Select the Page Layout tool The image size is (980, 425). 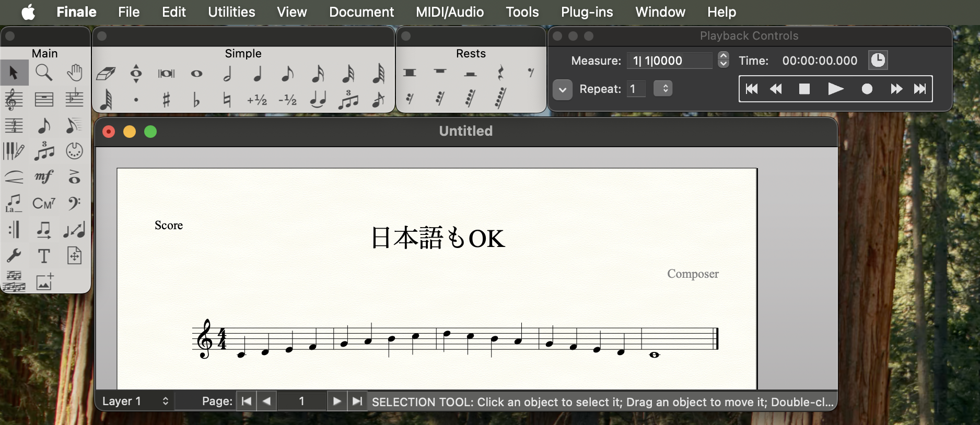pyautogui.click(x=74, y=256)
